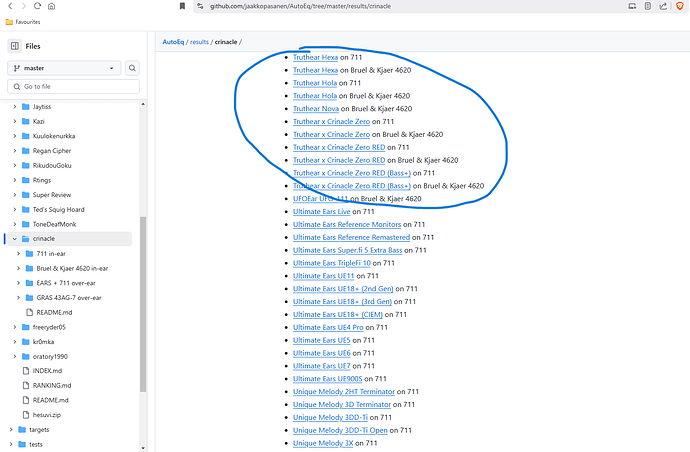The image size is (690, 452).
Task: Click the search files magnifier button
Action: (x=132, y=68)
